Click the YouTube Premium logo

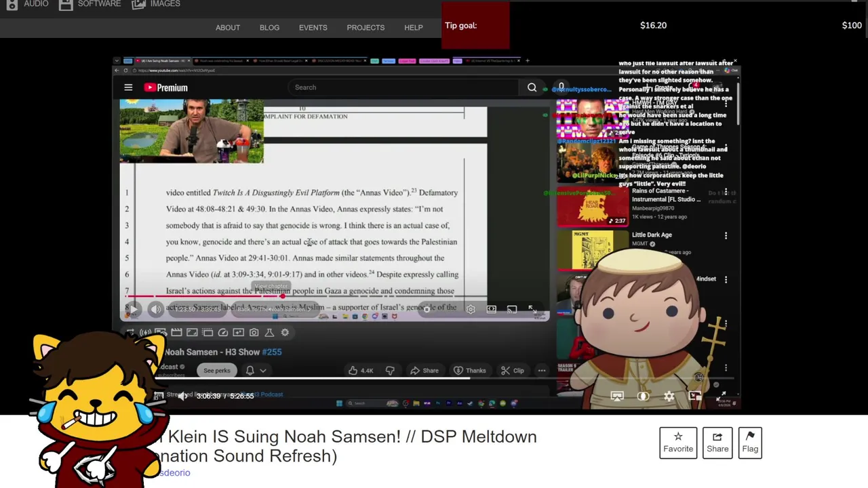coord(165,87)
